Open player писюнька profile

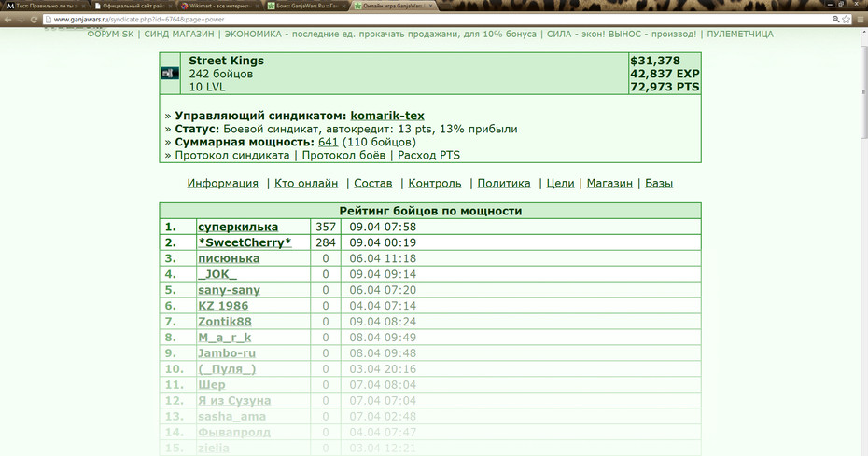(229, 258)
